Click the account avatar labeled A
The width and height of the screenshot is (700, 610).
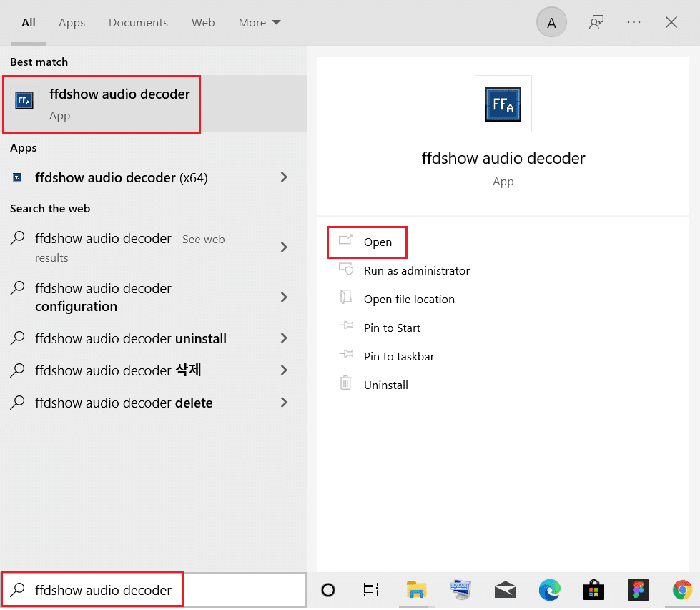pos(551,22)
